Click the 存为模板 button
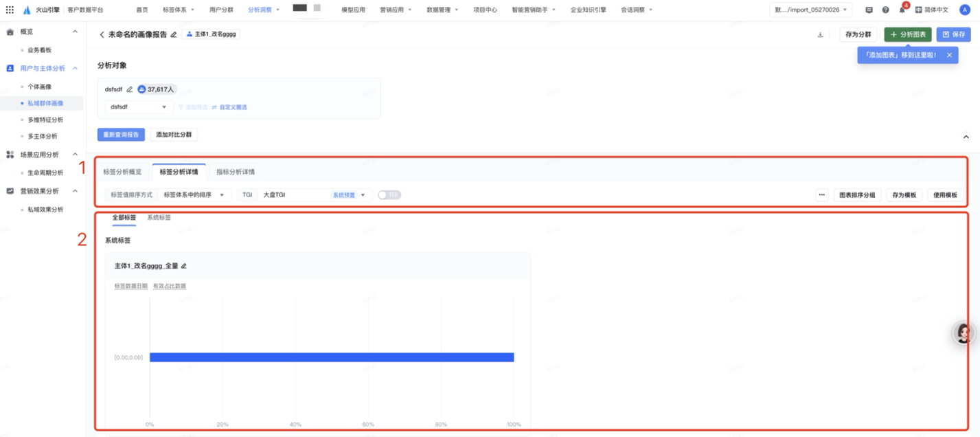 tap(904, 195)
